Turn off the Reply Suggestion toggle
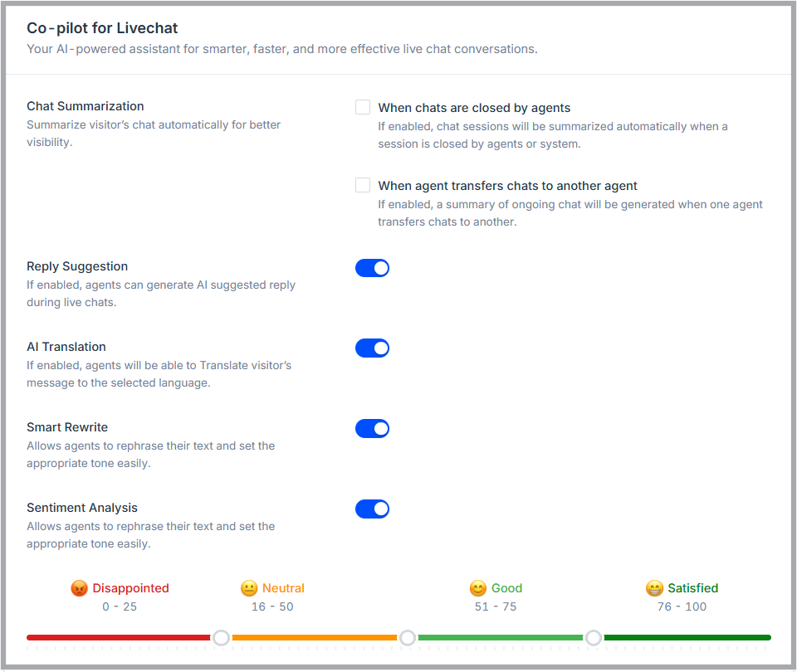Viewport: 797px width, 672px height. click(372, 267)
